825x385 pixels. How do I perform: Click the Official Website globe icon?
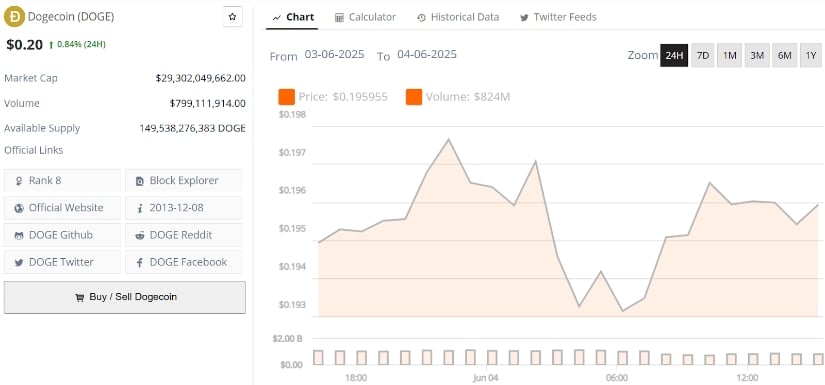coord(19,208)
